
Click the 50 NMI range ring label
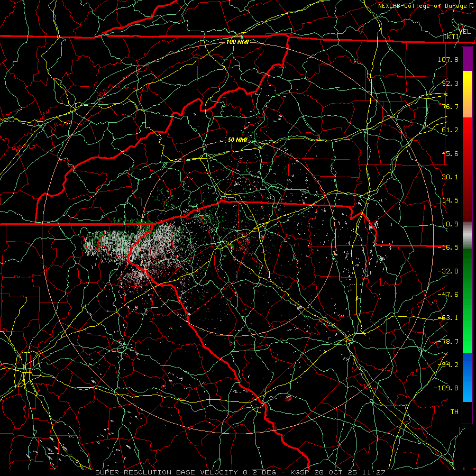(x=237, y=140)
